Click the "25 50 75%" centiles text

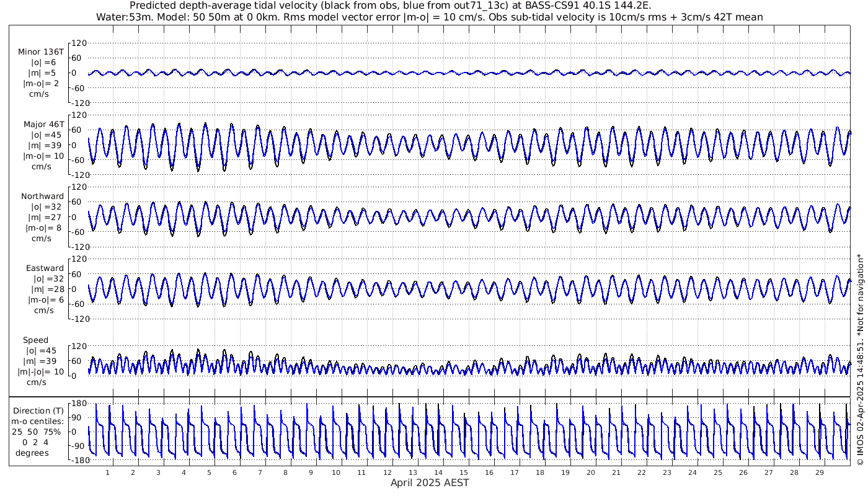(40, 432)
